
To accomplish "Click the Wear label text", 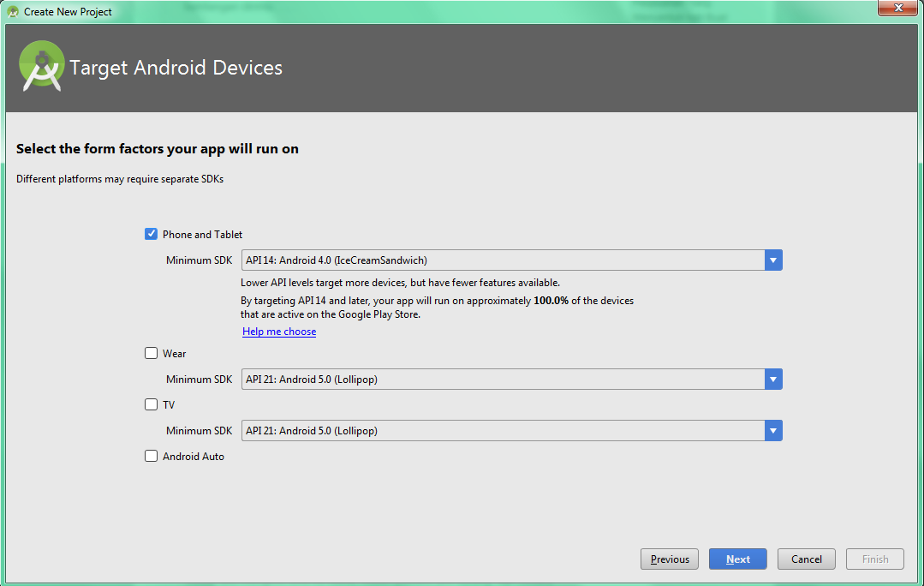I will [x=175, y=354].
